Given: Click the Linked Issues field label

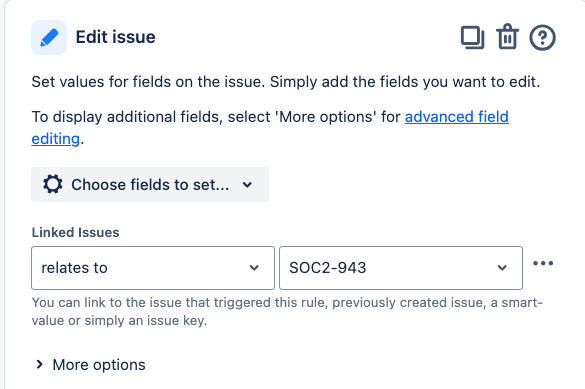Looking at the screenshot, I should click(x=75, y=232).
